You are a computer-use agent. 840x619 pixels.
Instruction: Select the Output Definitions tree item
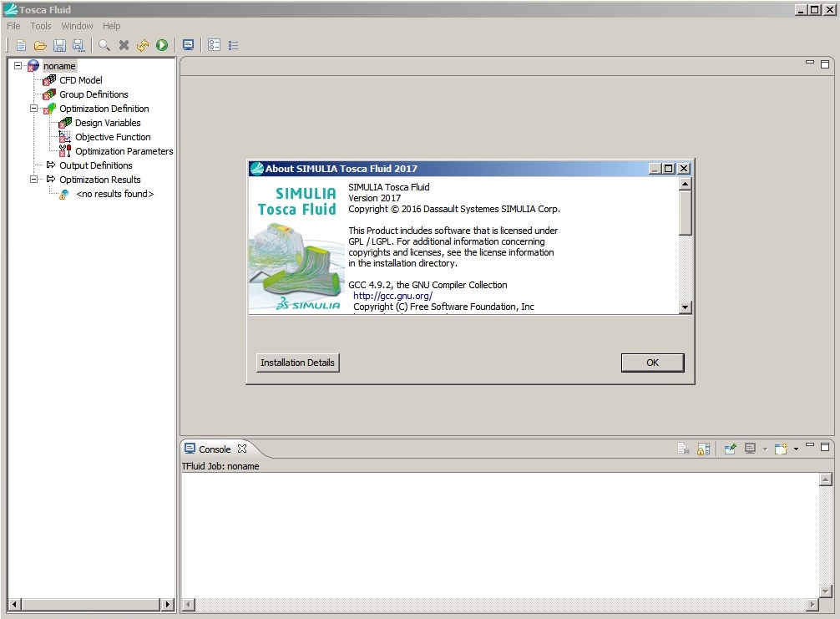click(x=96, y=165)
